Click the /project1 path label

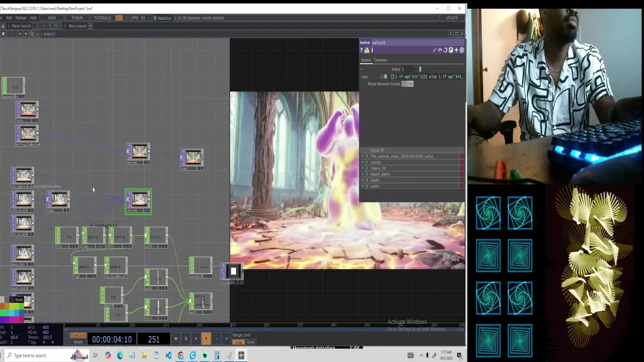point(49,34)
